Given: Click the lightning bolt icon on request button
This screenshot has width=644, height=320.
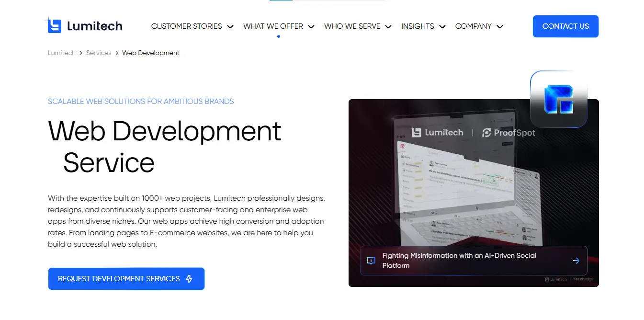Looking at the screenshot, I should tap(189, 279).
